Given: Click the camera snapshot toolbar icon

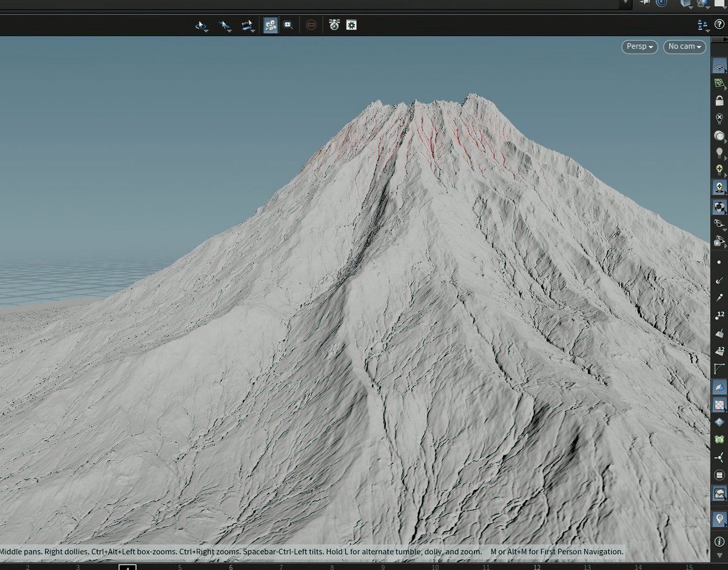Looking at the screenshot, I should tap(334, 25).
